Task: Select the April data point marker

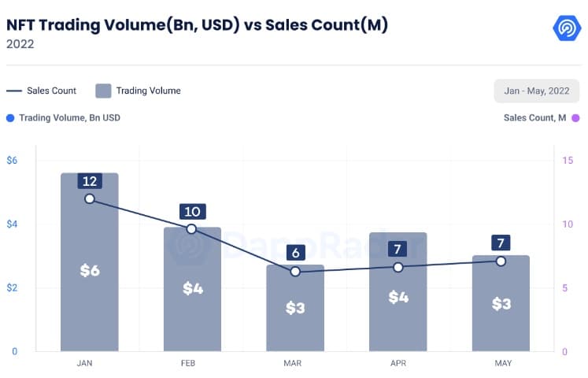Action: [398, 268]
